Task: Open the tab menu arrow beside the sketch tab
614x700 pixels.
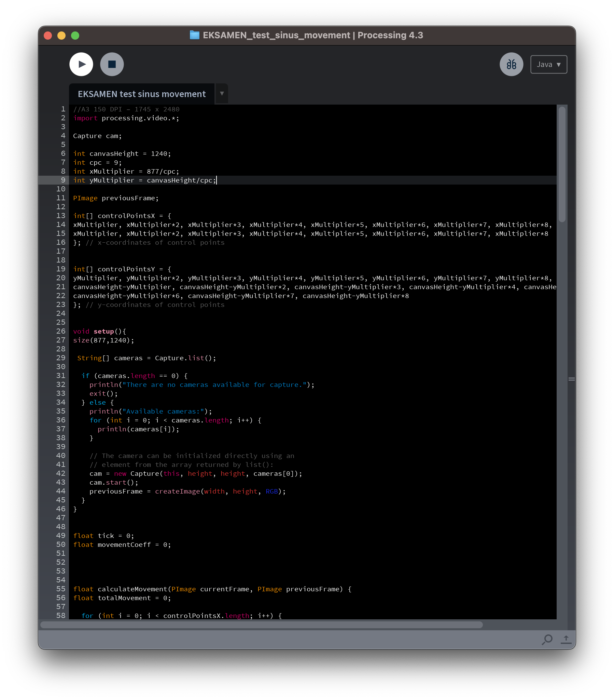Action: 222,94
